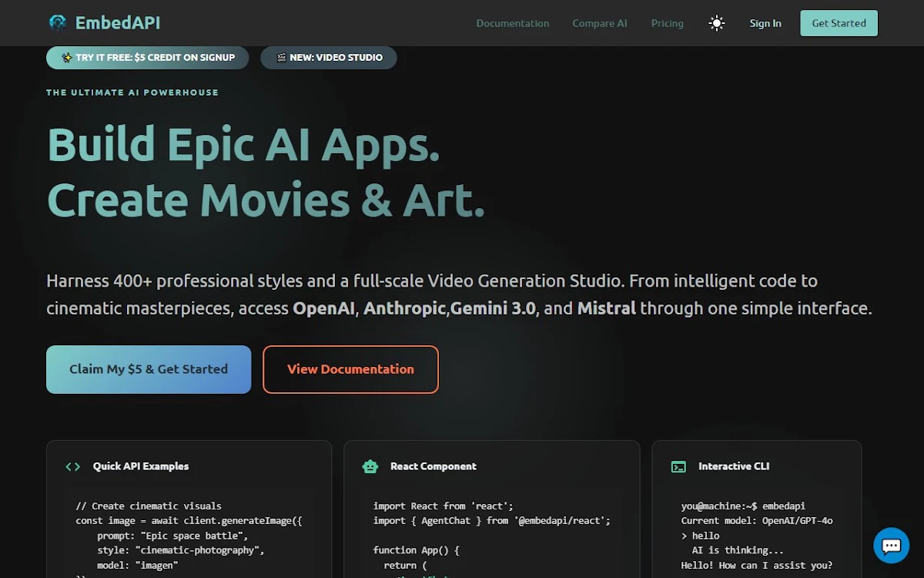Click the "const image = await client.generateImage" line
Image resolution: width=924 pixels, height=578 pixels.
[x=189, y=521]
